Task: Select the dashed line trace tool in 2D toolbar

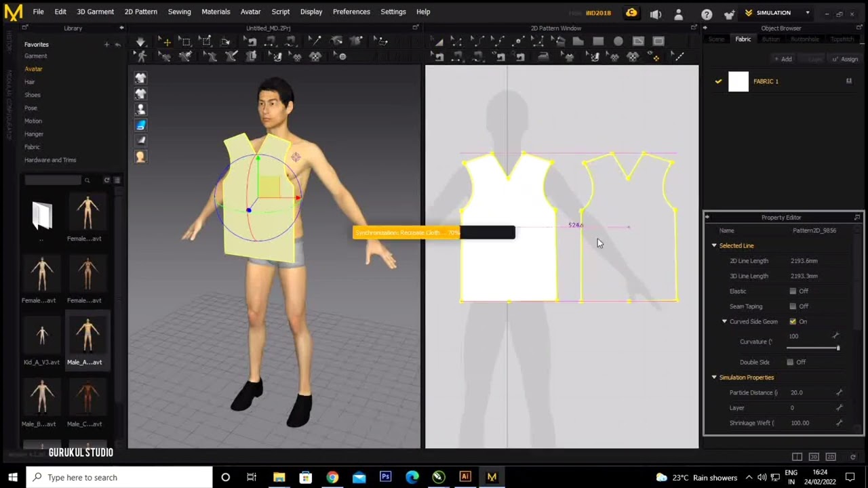Action: (678, 57)
